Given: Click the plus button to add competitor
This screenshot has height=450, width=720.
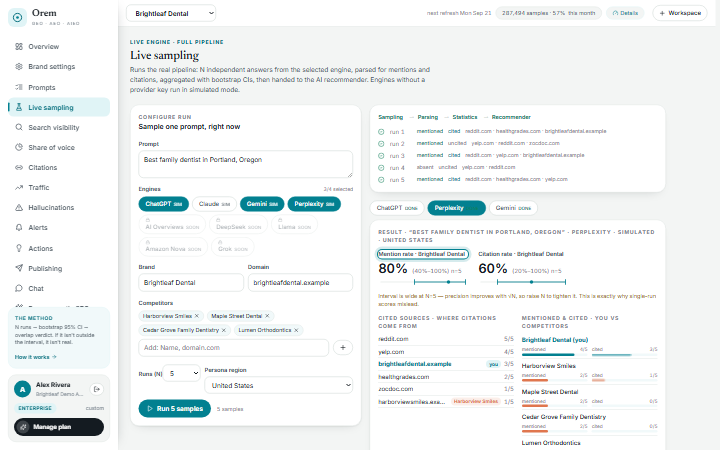Looking at the screenshot, I should [343, 348].
